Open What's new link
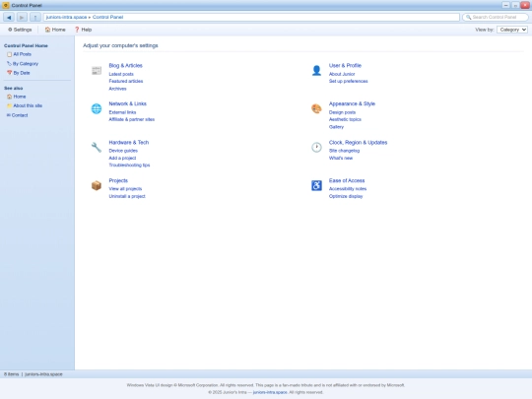Viewport: 532px width, 399px height. 341,158
